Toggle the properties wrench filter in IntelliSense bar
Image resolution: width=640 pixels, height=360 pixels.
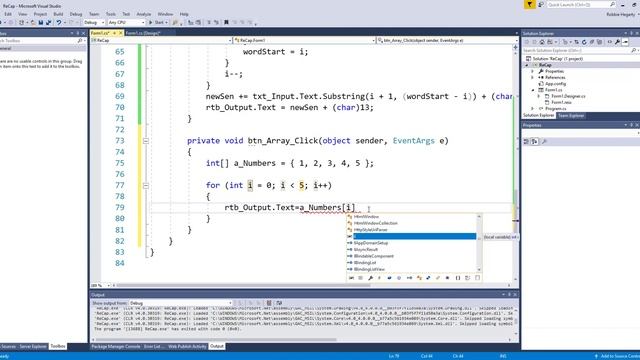[x=370, y=278]
